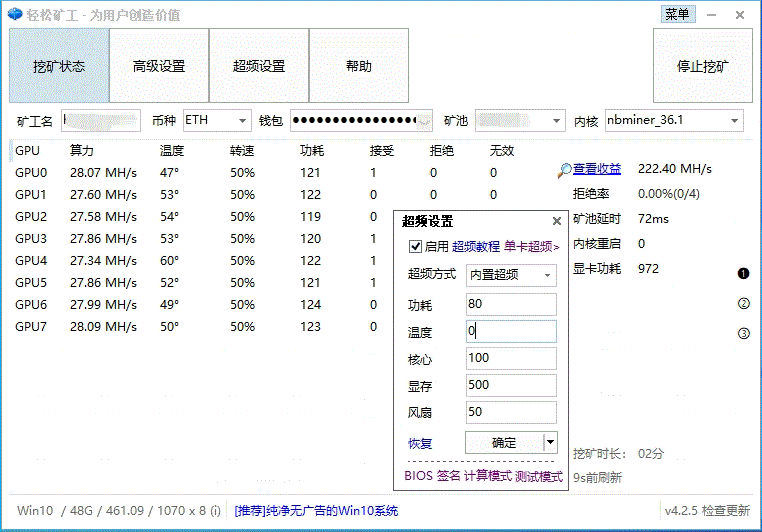Click the 转速 column header
762x532 pixels.
coord(242,151)
